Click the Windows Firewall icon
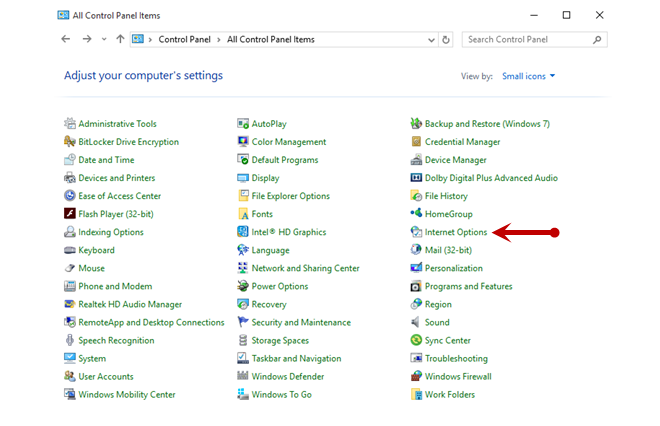 point(416,376)
